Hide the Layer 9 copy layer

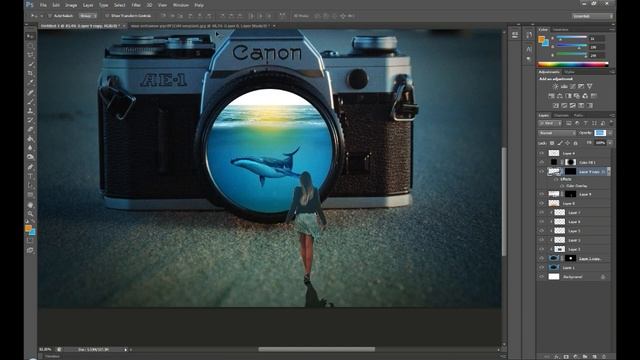(542, 172)
